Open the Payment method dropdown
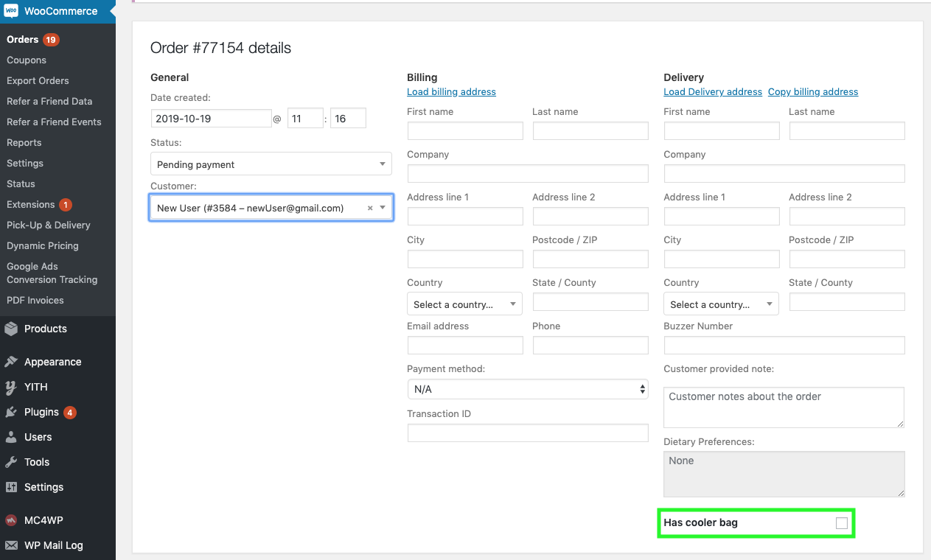This screenshot has width=931, height=560. [527, 389]
